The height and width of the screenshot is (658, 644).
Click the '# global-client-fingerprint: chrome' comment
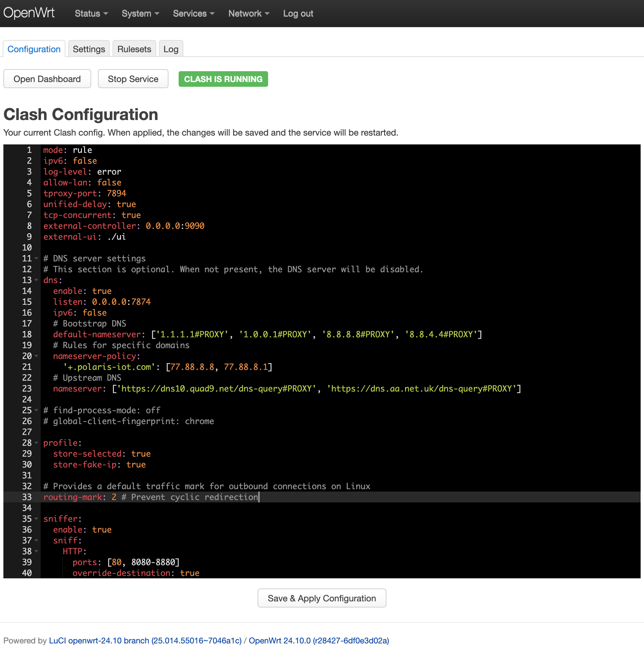pos(129,421)
